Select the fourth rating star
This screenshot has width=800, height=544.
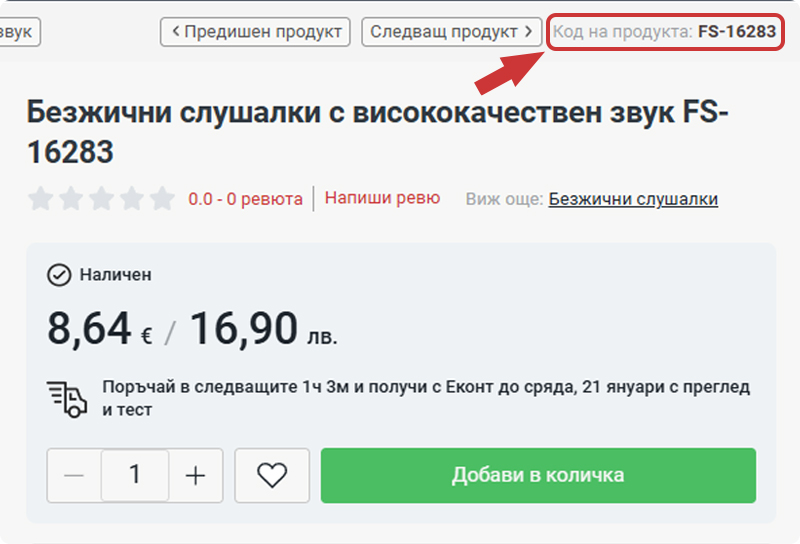coord(131,199)
